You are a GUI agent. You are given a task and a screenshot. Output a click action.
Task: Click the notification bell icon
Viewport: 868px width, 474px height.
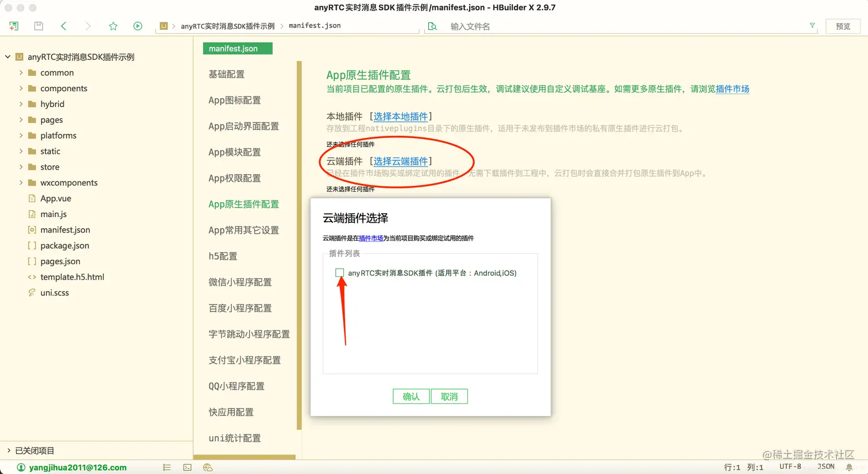[850, 467]
